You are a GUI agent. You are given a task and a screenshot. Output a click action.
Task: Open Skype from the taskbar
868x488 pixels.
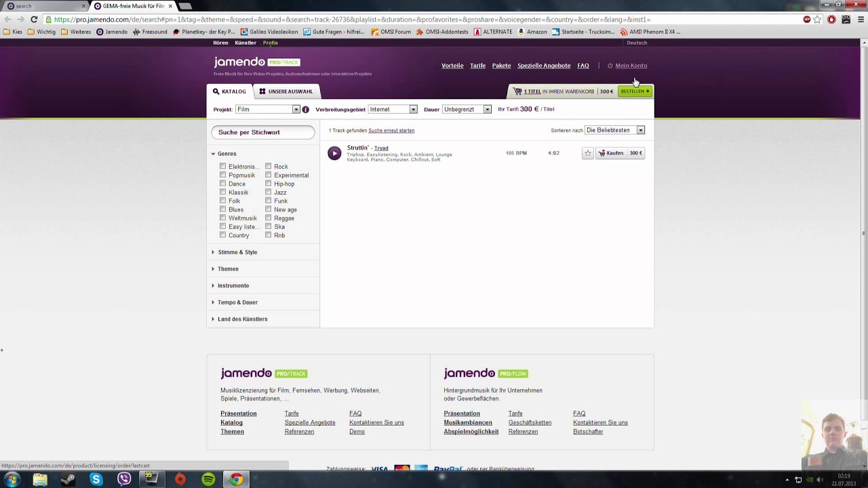96,480
